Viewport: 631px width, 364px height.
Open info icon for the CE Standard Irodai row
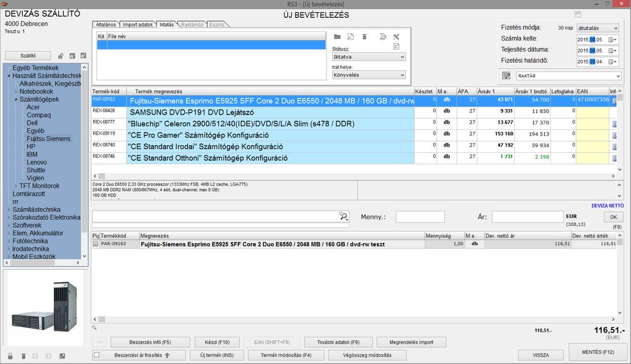pyautogui.click(x=614, y=147)
